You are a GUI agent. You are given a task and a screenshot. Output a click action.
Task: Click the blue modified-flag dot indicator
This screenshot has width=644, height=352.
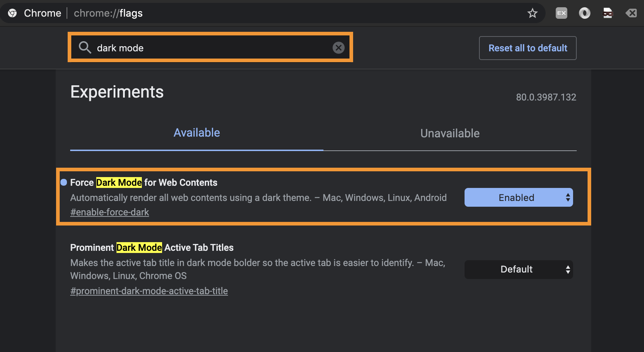pos(64,182)
